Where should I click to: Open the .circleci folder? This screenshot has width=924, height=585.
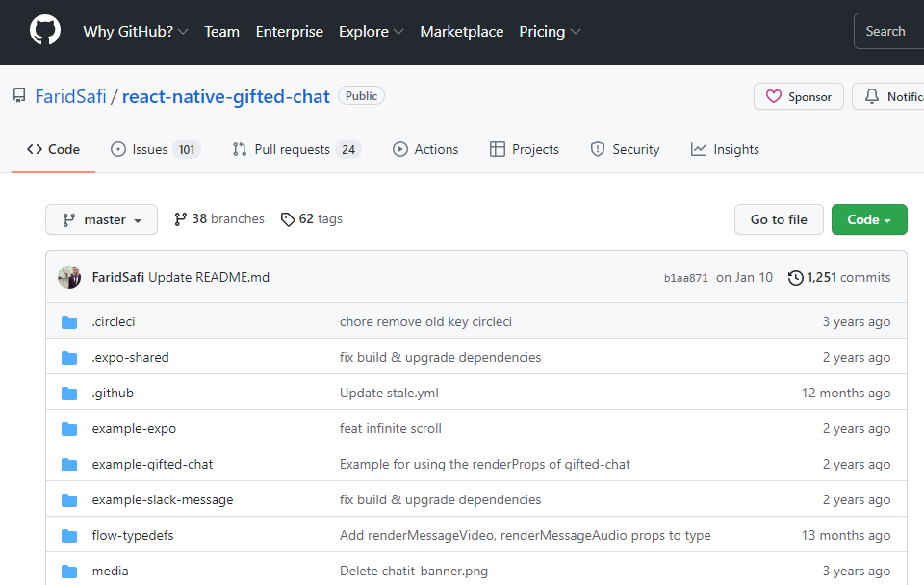point(114,322)
